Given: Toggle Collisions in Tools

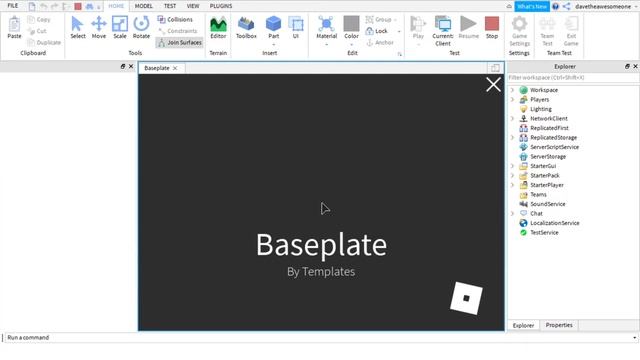Looking at the screenshot, I should click(175, 19).
